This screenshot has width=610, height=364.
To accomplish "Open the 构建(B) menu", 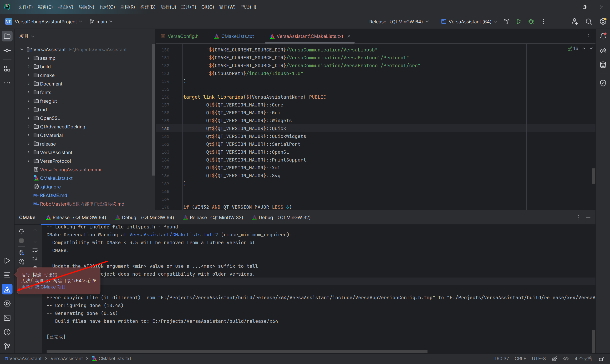I will pyautogui.click(x=148, y=7).
